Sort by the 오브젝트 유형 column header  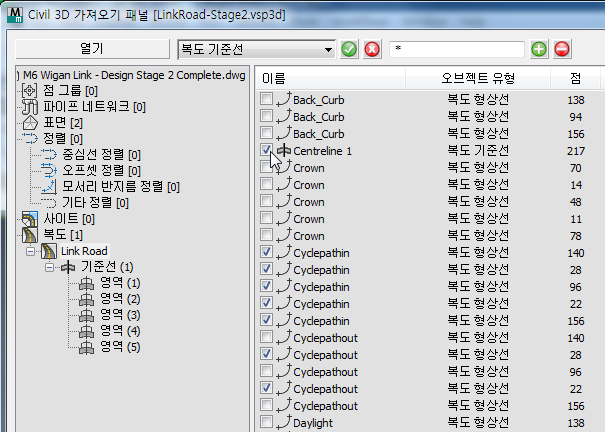click(x=478, y=78)
